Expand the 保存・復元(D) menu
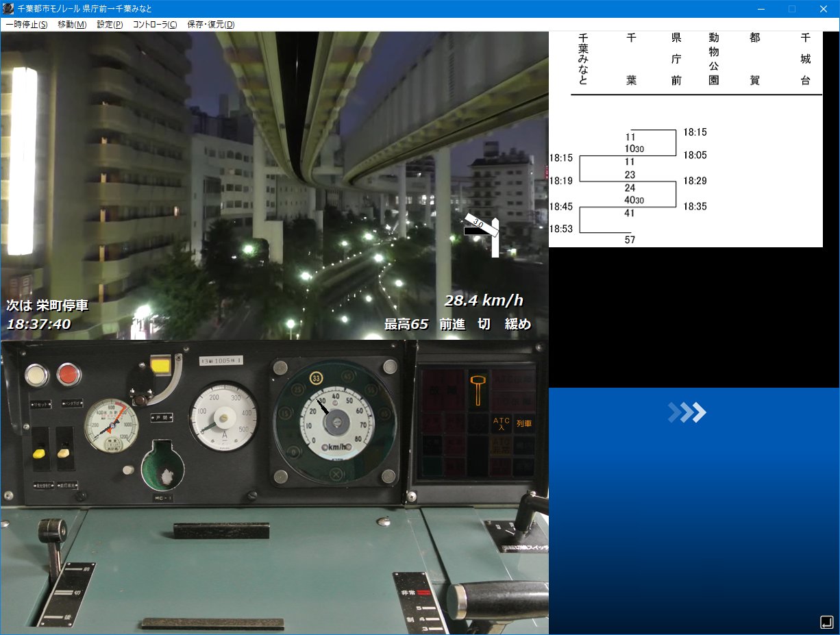The image size is (840, 635). coord(211,25)
